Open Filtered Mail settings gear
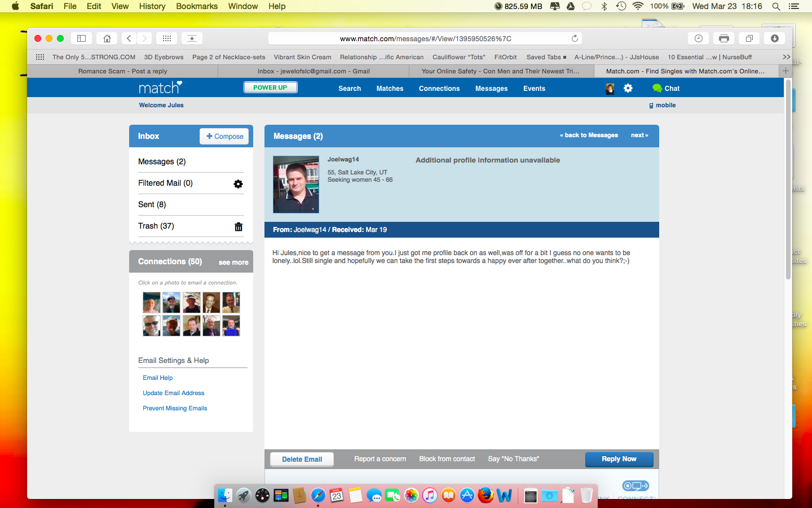This screenshot has height=508, width=812. (x=238, y=184)
